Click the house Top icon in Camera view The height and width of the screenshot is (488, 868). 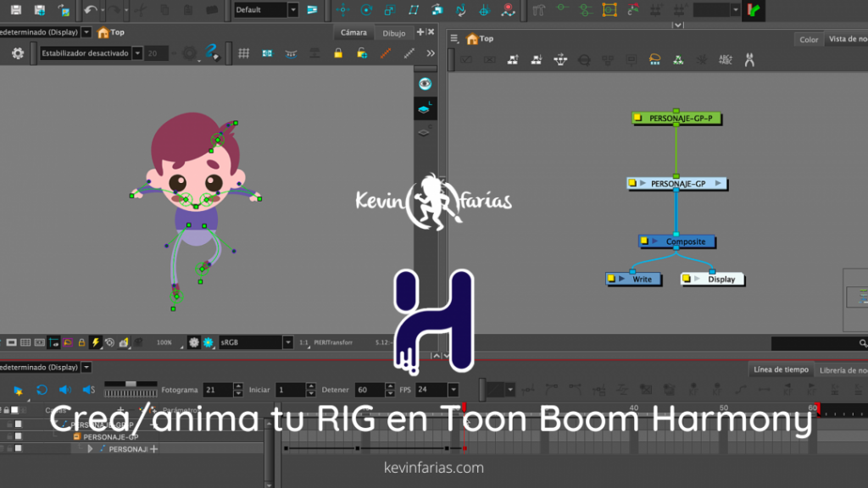click(103, 32)
